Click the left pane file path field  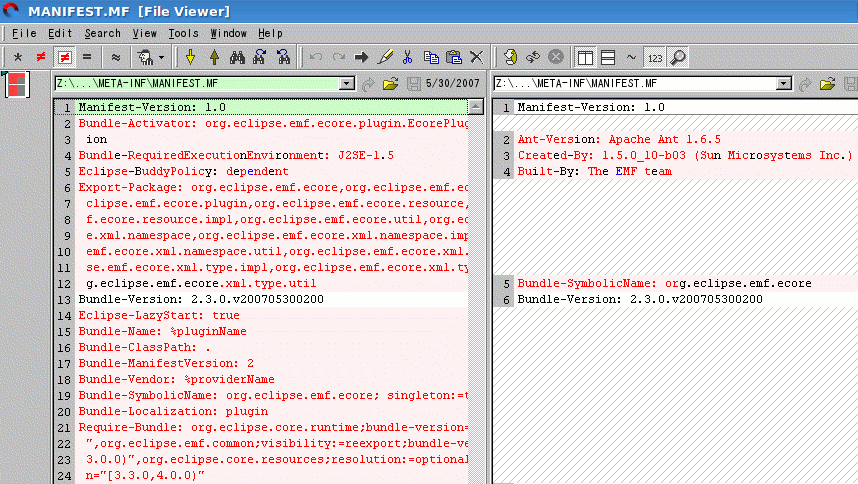point(198,84)
